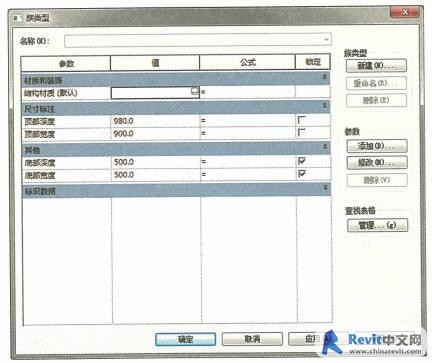Click the formula cell for 底部宽度
Image resolution: width=432 pixels, height=363 pixels.
[248, 174]
